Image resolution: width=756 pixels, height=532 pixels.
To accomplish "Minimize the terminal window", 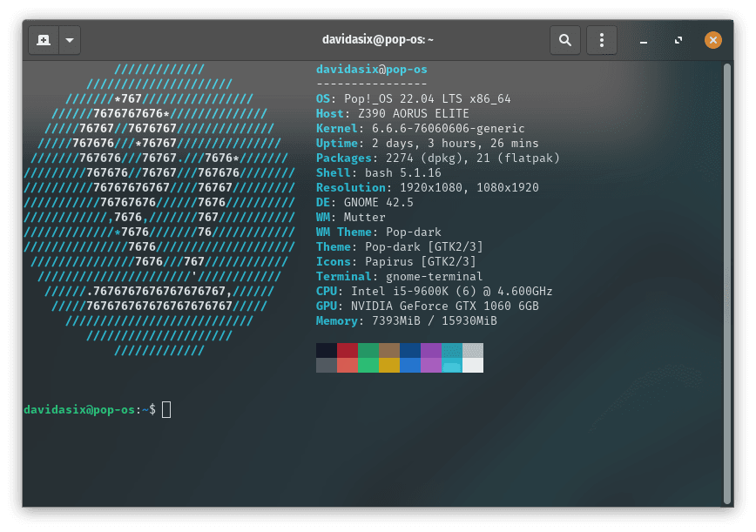I will (644, 40).
